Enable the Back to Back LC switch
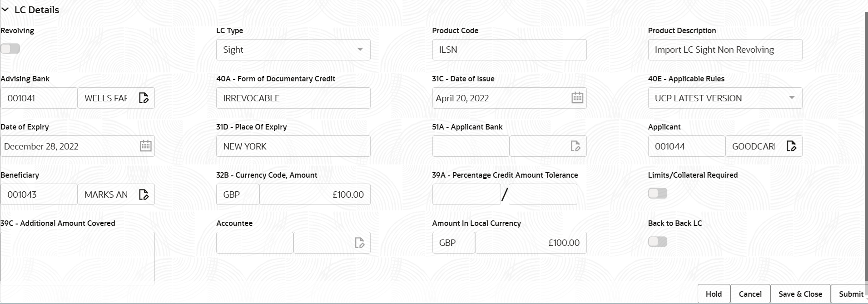868x304 pixels. point(658,241)
